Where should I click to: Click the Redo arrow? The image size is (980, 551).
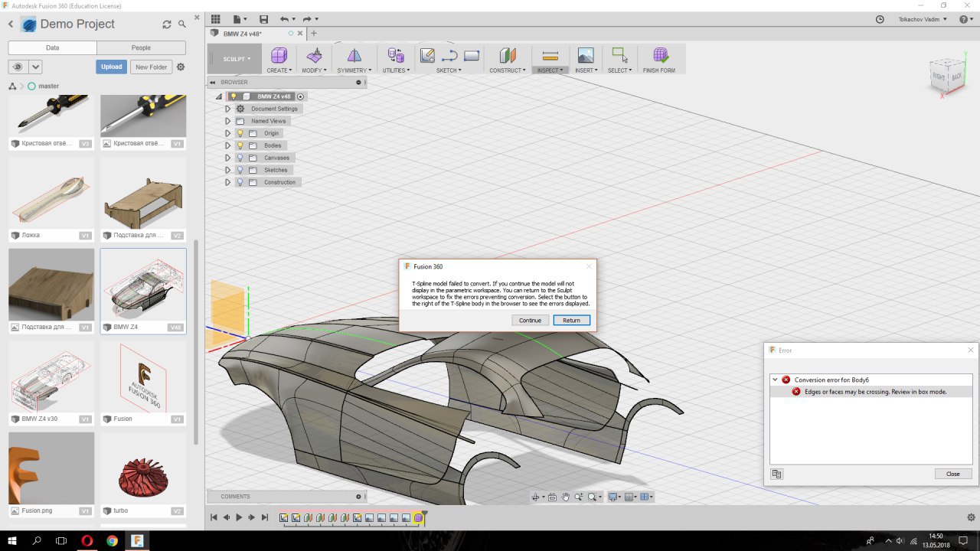(x=307, y=19)
